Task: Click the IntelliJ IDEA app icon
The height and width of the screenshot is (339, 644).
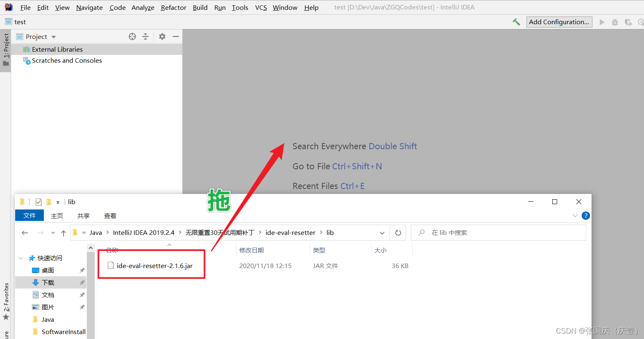Action: 8,7
